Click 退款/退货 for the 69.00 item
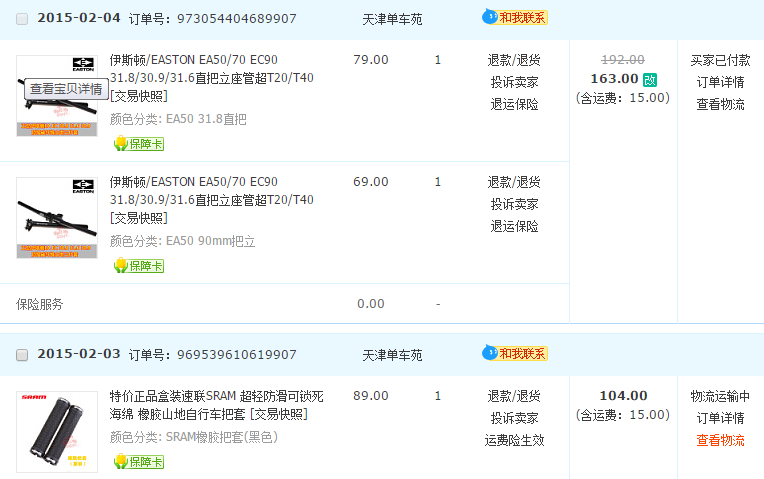Image resolution: width=764 pixels, height=479 pixels. click(514, 182)
